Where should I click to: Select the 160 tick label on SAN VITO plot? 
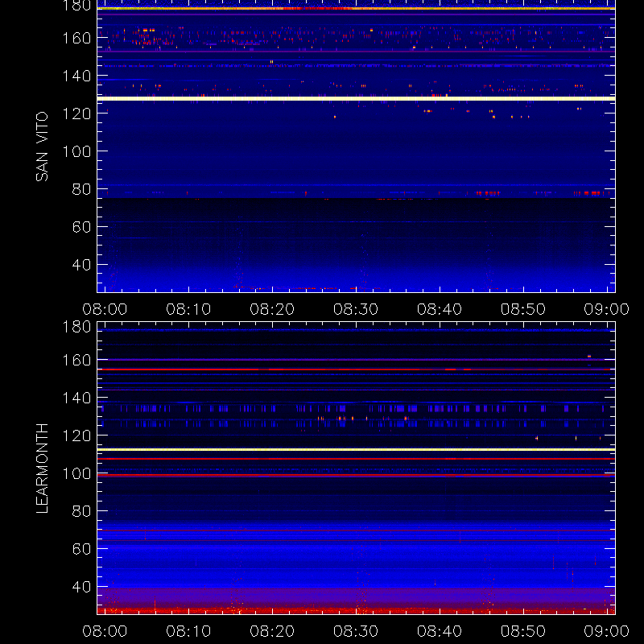pyautogui.click(x=76, y=38)
